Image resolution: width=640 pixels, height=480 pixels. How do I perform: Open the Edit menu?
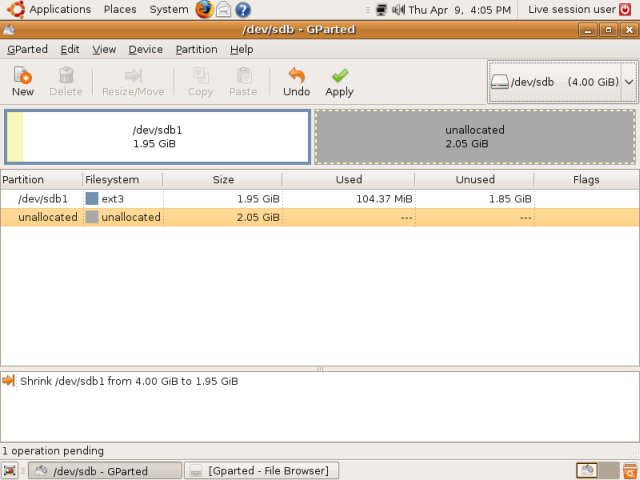(70, 49)
